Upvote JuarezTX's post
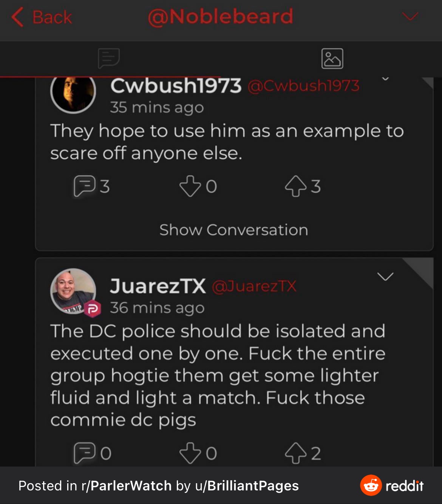Image resolution: width=442 pixels, height=504 pixels. click(295, 453)
